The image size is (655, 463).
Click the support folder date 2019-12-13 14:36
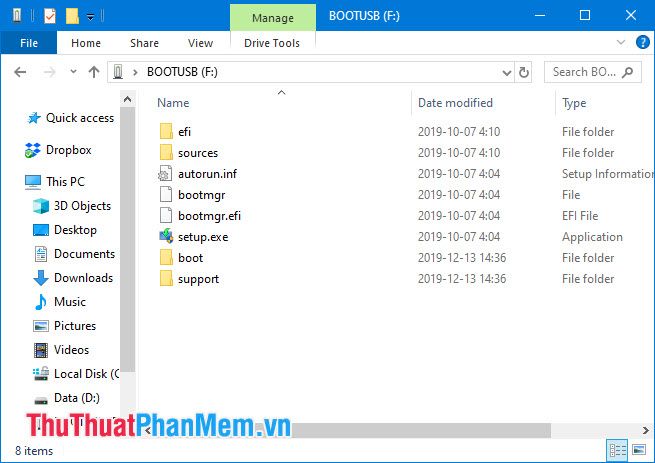tap(462, 279)
